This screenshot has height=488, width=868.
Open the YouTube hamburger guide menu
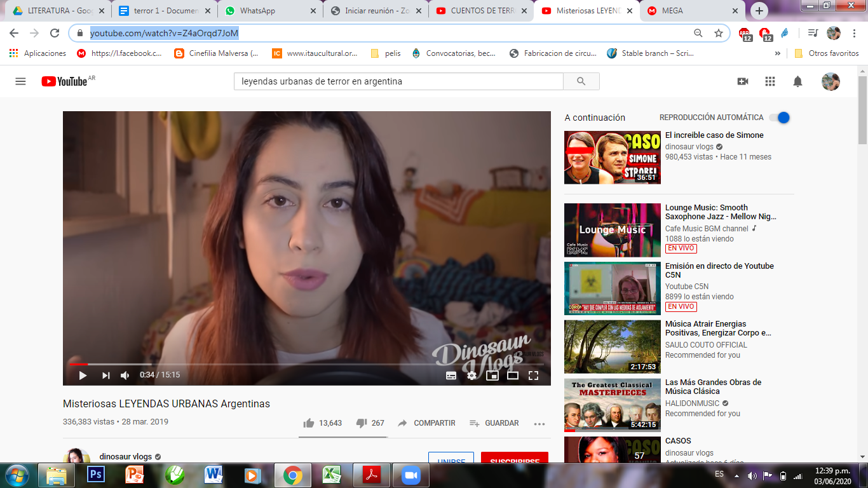(x=20, y=81)
